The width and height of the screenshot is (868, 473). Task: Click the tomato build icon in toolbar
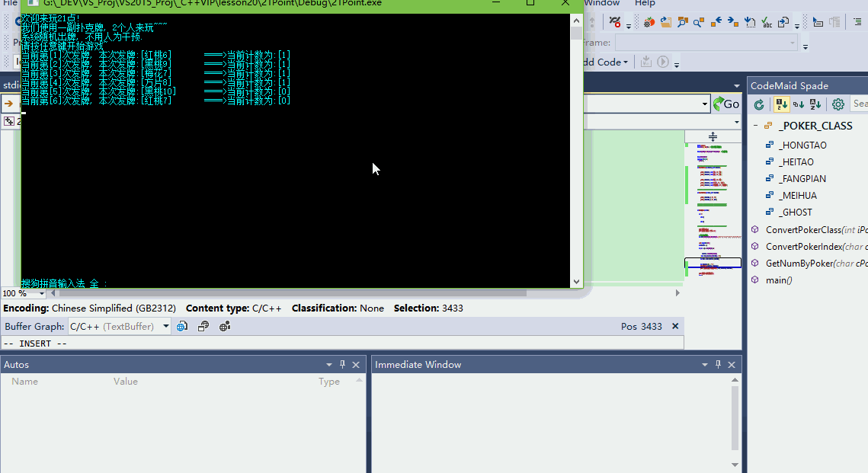click(649, 23)
